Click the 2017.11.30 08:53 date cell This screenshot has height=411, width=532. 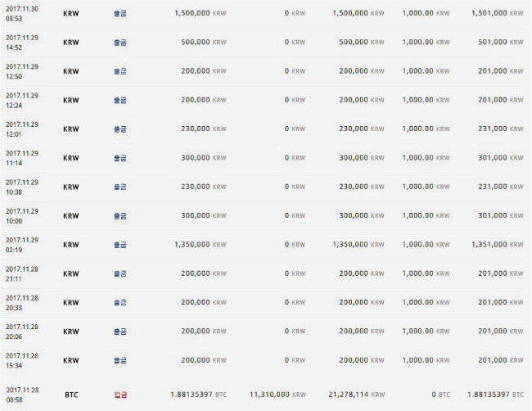click(22, 14)
